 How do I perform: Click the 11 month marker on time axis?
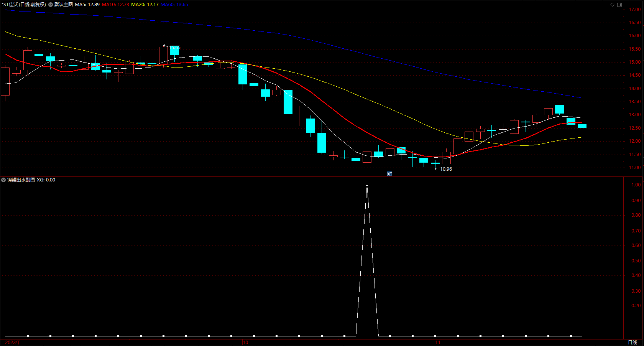click(438, 343)
